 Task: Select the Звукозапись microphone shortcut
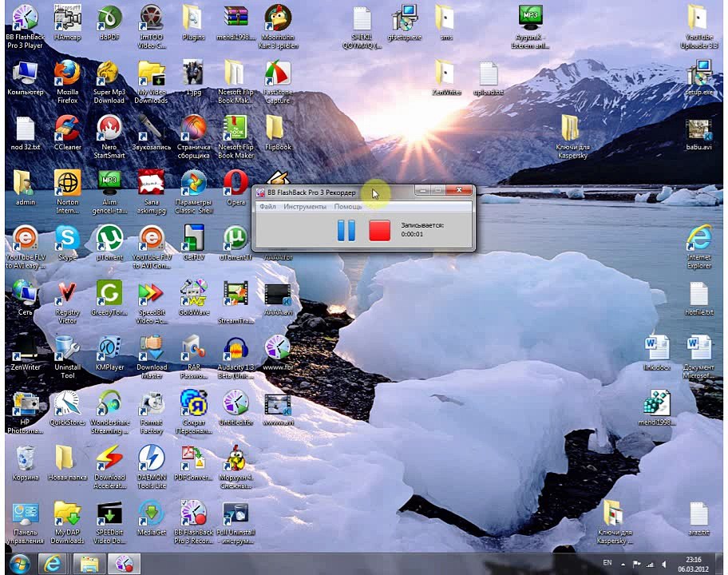click(152, 133)
